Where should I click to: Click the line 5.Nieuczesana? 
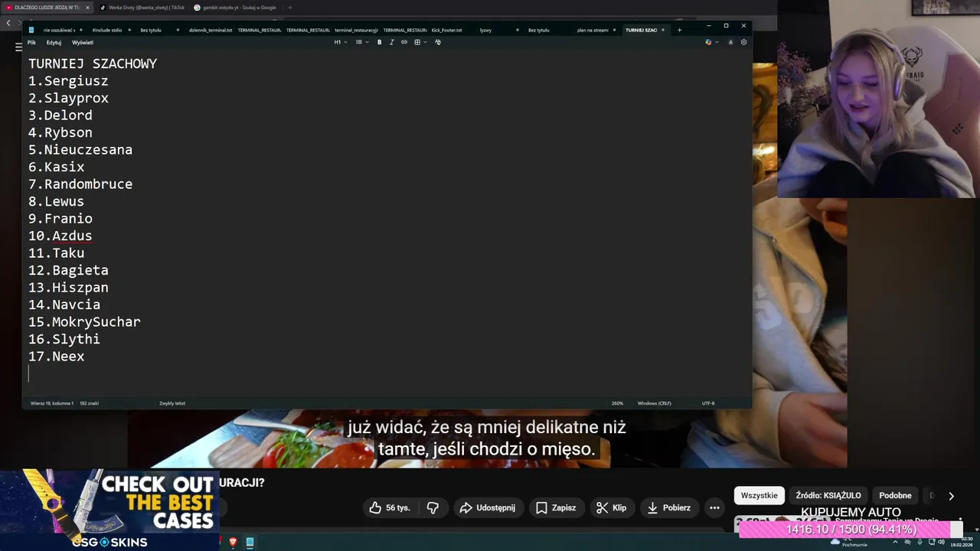[x=80, y=150]
